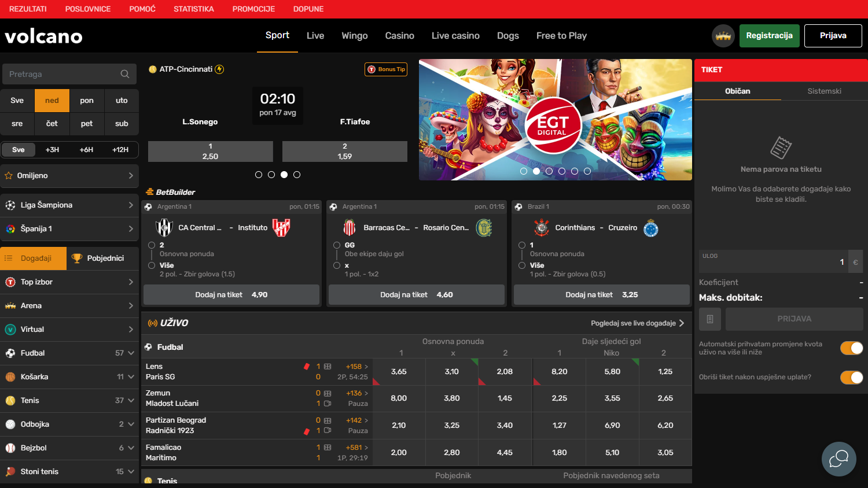Click the Omiljeno star icon
The width and height of the screenshot is (868, 488).
pyautogui.click(x=9, y=175)
